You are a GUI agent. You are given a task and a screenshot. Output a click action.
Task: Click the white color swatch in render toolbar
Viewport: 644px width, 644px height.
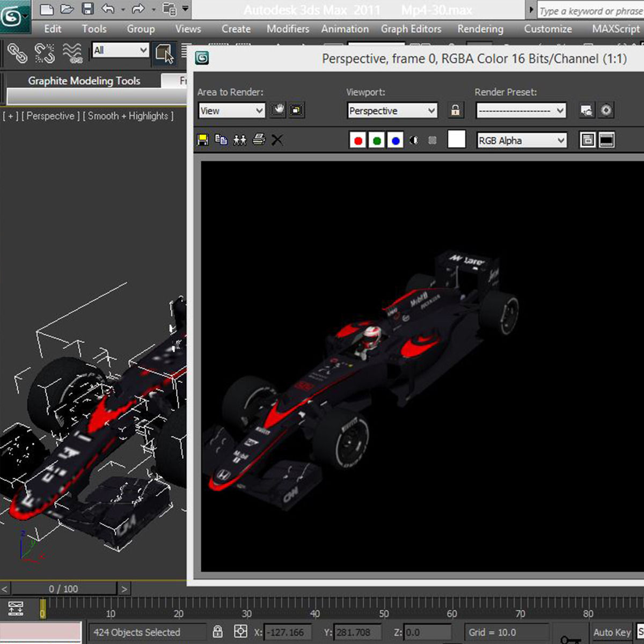[x=456, y=140]
